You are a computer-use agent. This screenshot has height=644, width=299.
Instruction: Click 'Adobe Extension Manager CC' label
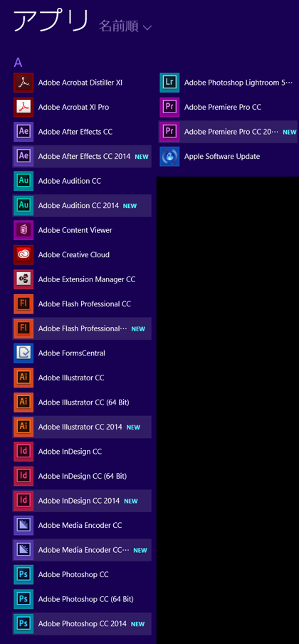(87, 280)
